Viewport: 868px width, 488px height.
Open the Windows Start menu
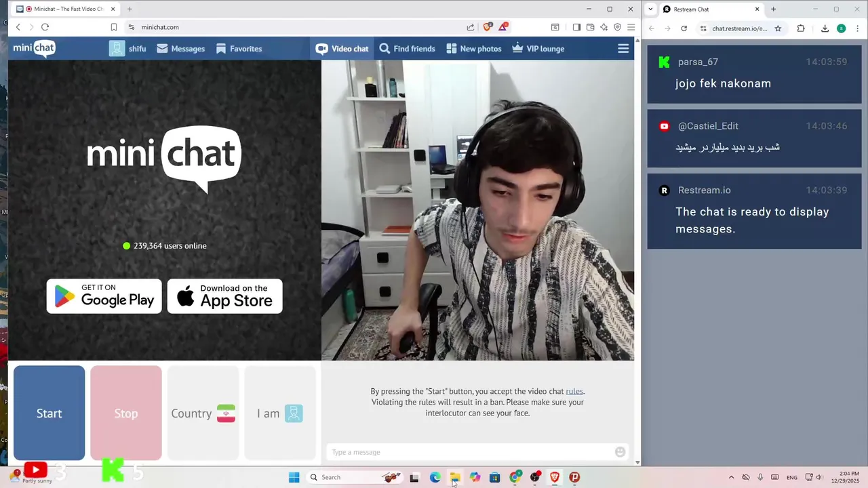(294, 477)
